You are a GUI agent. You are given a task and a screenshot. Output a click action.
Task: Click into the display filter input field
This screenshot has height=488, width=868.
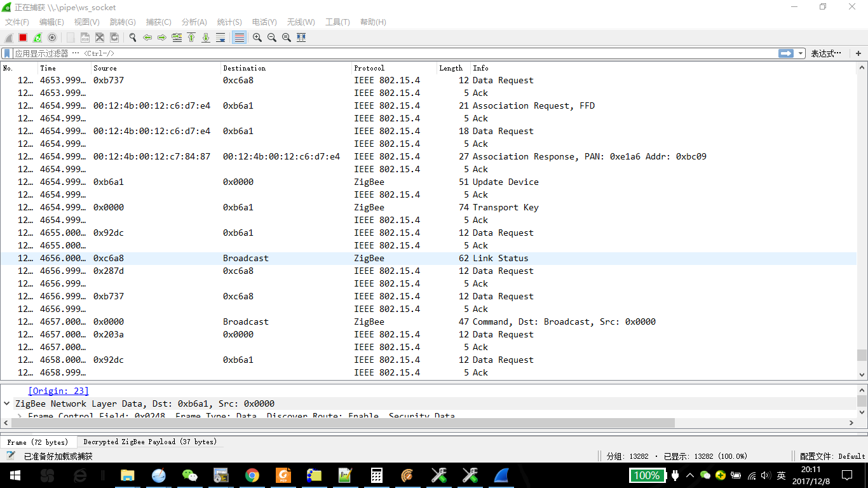(394, 53)
